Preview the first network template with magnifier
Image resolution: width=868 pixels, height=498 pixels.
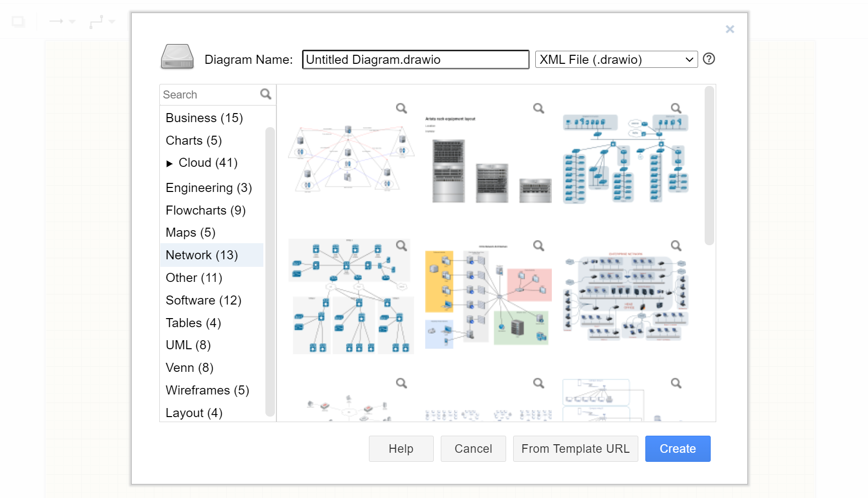click(401, 108)
